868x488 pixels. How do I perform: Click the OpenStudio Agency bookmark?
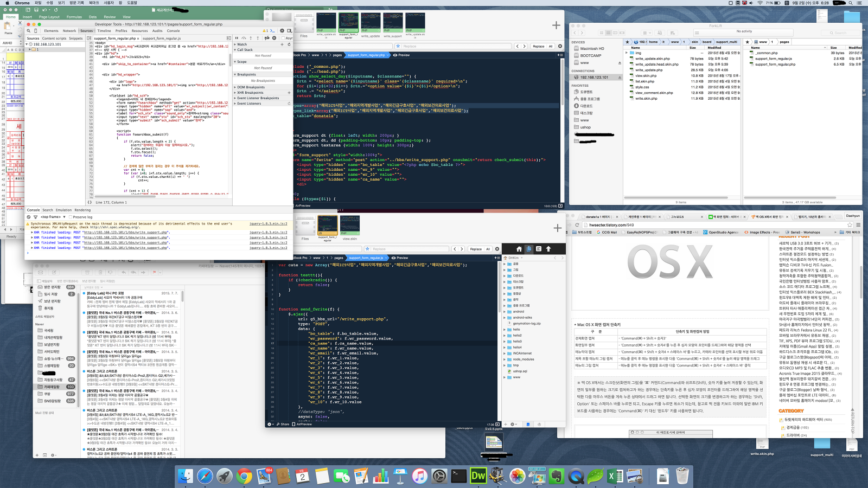click(x=720, y=232)
